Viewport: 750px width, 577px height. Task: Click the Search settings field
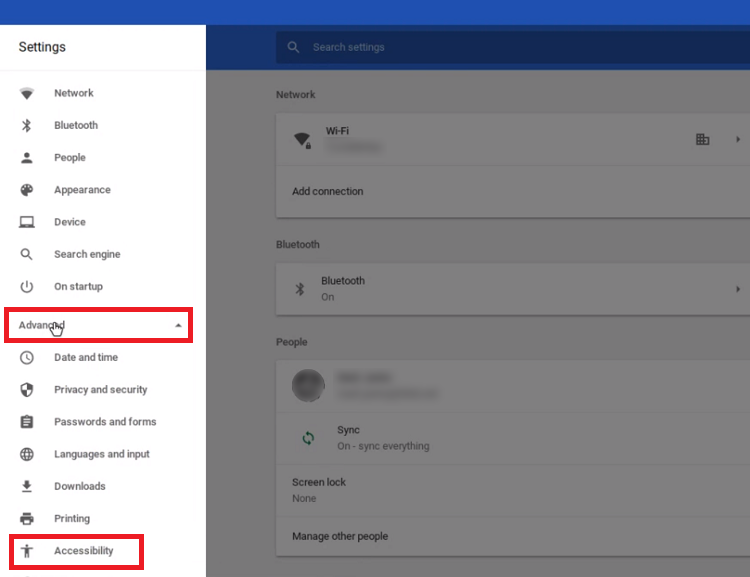tap(513, 47)
